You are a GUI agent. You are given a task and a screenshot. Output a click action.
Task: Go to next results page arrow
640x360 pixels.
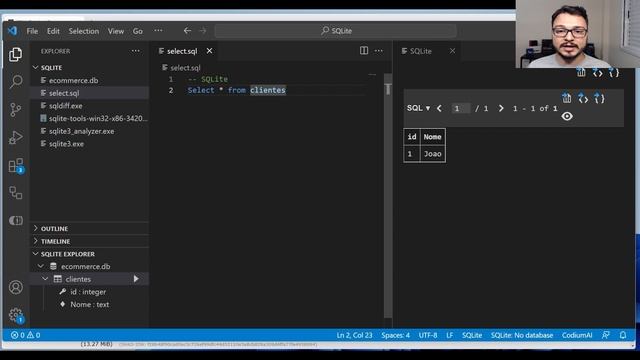pos(501,108)
